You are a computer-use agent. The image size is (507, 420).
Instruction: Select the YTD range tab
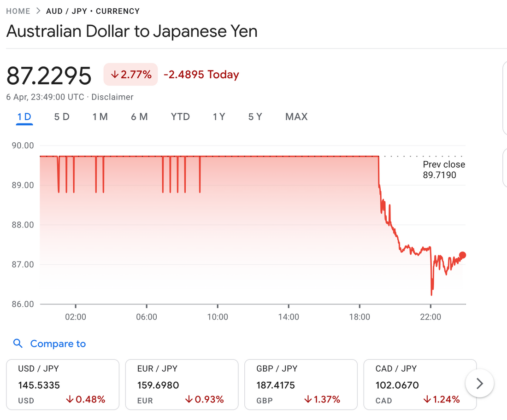(180, 117)
